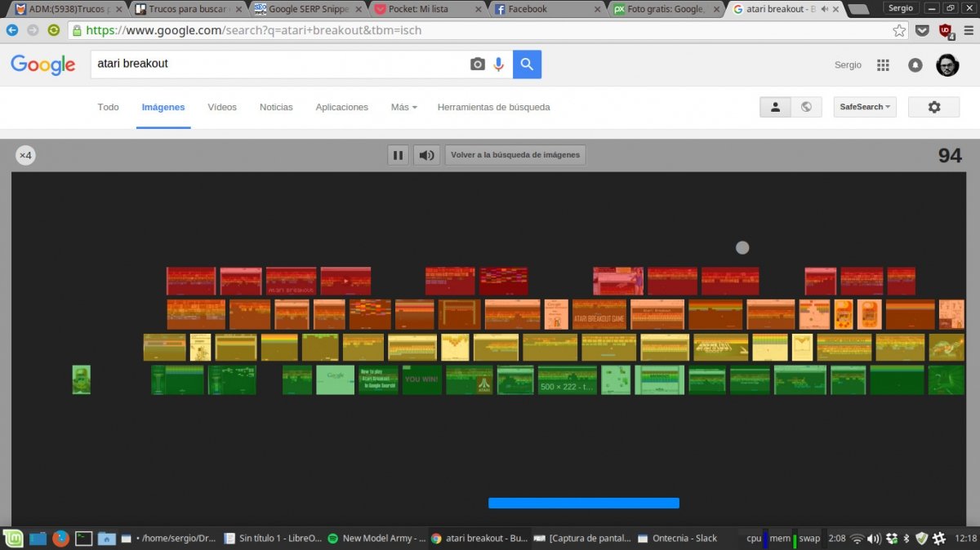
Task: Reload the page with the green refresh icon
Action: tap(54, 30)
